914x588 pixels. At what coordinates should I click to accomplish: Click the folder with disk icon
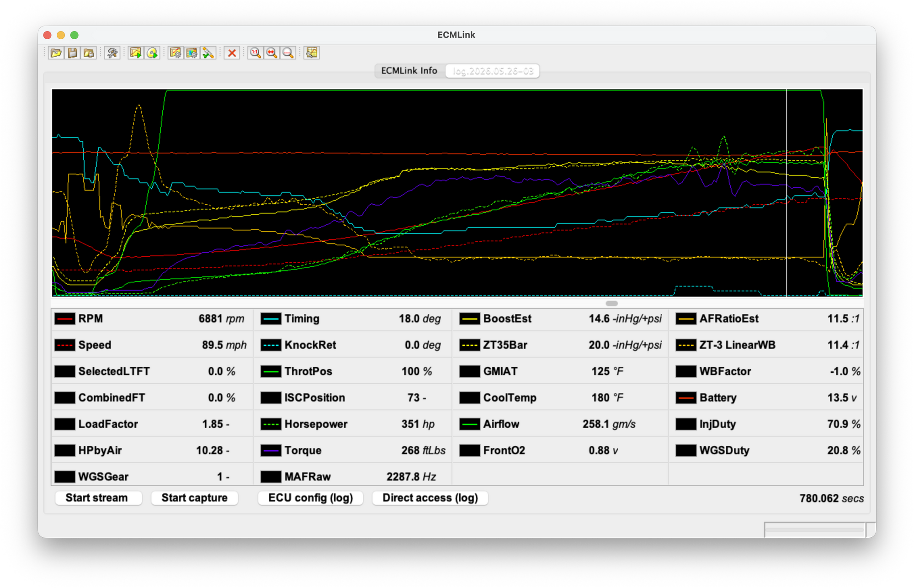89,53
